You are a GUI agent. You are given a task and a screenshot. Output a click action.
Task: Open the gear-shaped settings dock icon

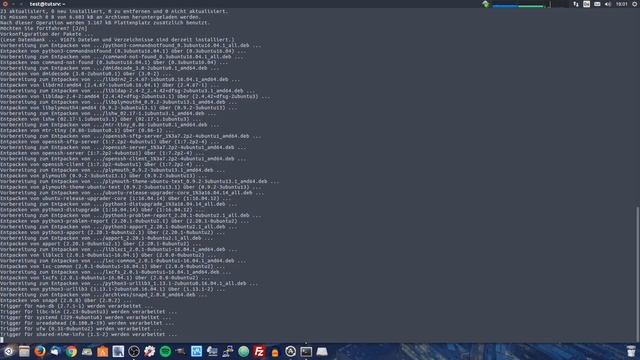coord(149,351)
